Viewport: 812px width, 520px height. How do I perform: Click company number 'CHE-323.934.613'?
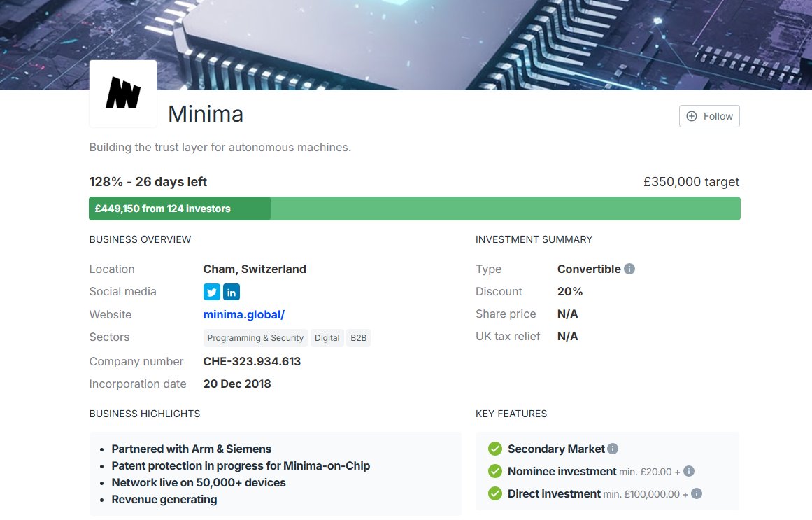tap(252, 361)
